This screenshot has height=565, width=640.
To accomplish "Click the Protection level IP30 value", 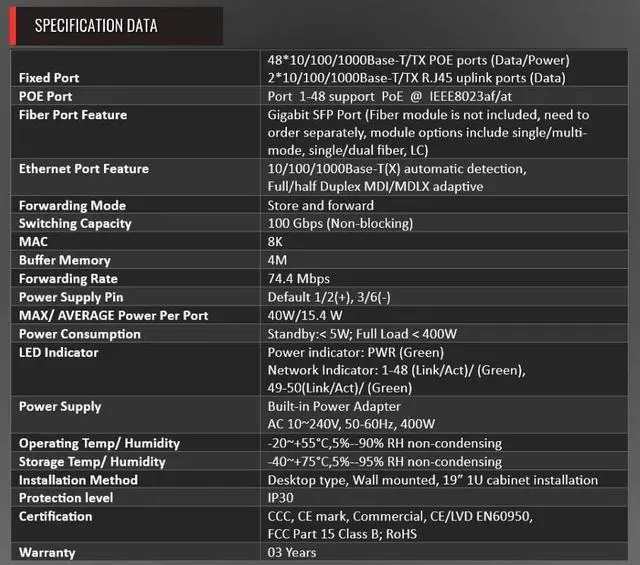I will click(x=282, y=498).
